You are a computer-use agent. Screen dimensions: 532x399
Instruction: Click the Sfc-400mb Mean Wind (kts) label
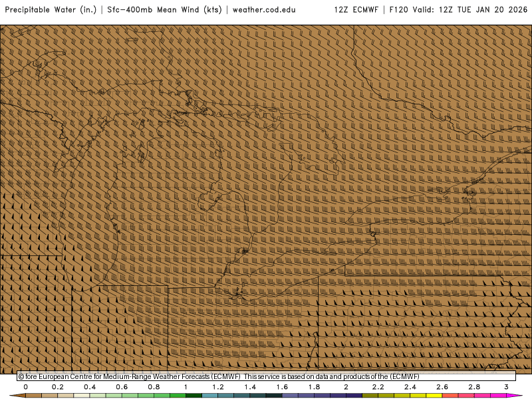(x=164, y=10)
